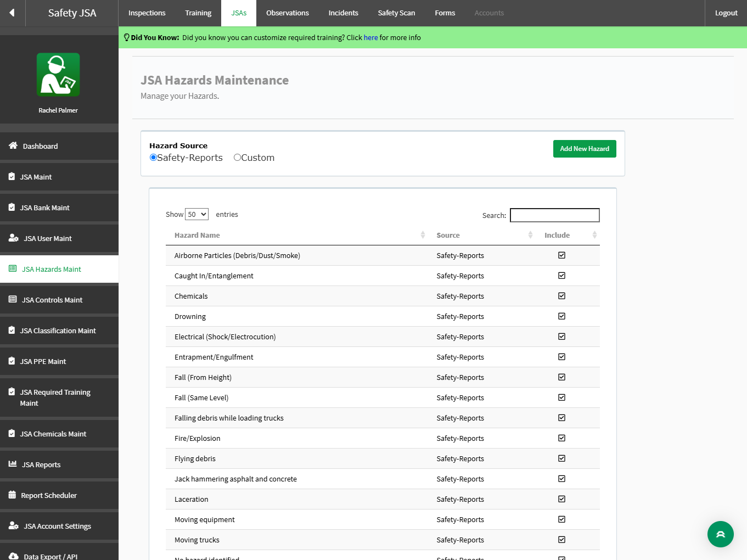Screen dimensions: 747x560
Task: Click the JSA User Maint icon
Action: tap(14, 238)
